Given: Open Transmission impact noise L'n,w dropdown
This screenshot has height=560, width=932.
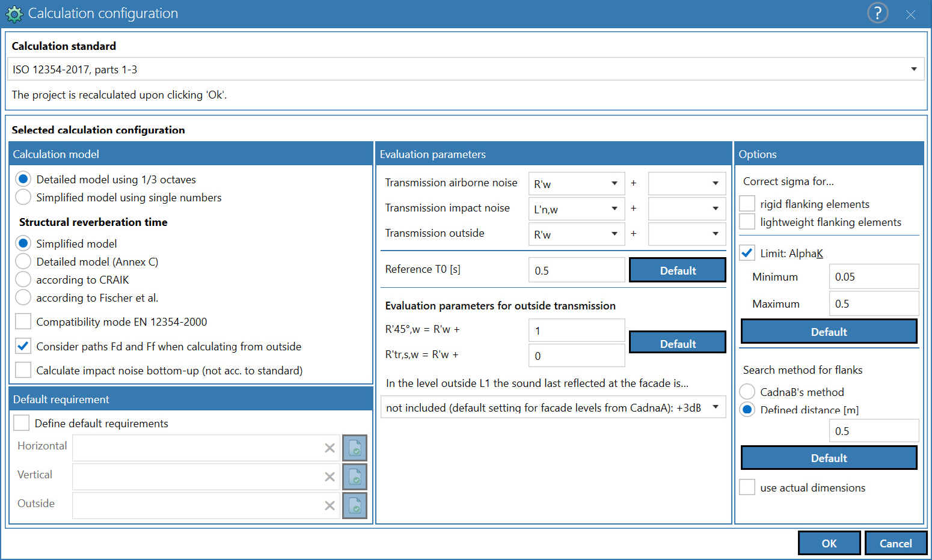Looking at the screenshot, I should (577, 208).
